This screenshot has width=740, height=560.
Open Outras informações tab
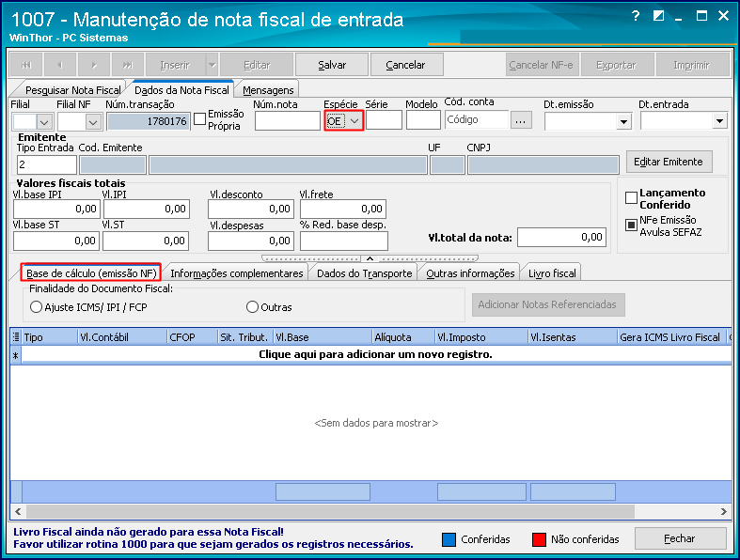click(470, 273)
